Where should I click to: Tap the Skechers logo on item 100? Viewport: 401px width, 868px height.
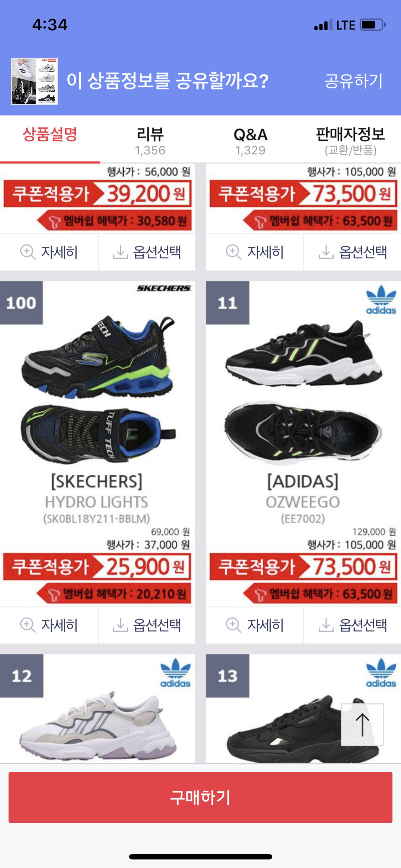tap(164, 288)
